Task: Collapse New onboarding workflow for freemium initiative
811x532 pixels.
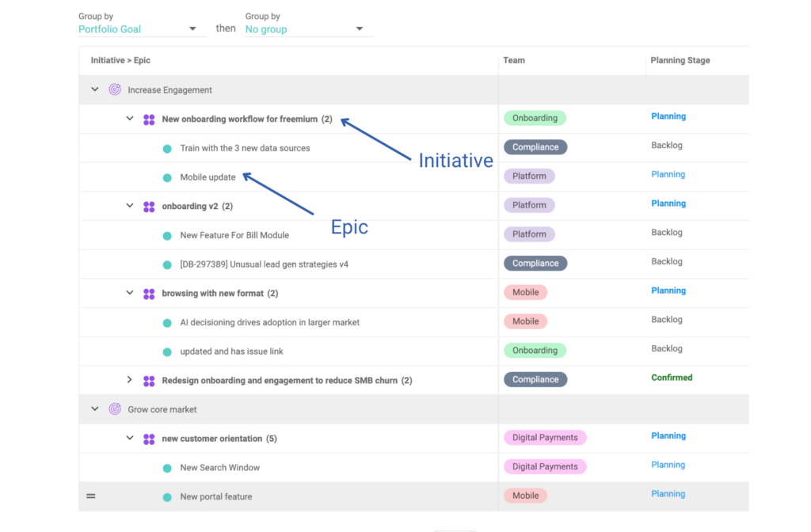Action: pos(129,119)
